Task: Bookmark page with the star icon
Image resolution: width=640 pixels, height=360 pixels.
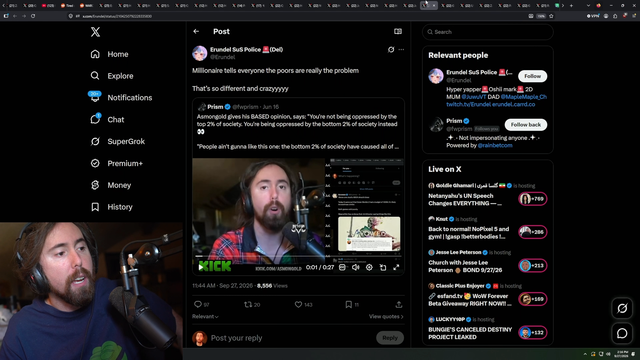Action: point(551,16)
